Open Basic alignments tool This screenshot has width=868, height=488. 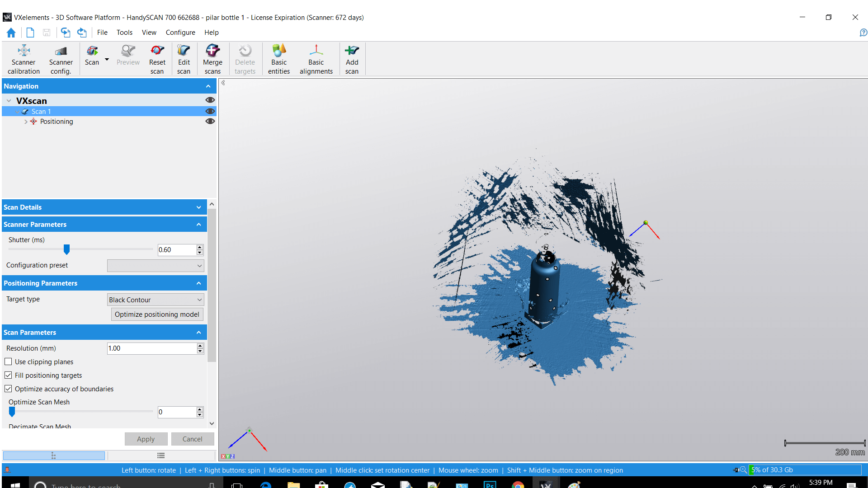point(316,59)
